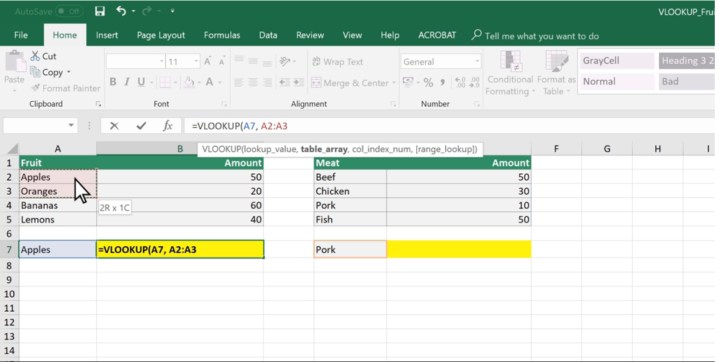Switch to the Formulas tab
Image resolution: width=719 pixels, height=362 pixels.
pos(222,35)
